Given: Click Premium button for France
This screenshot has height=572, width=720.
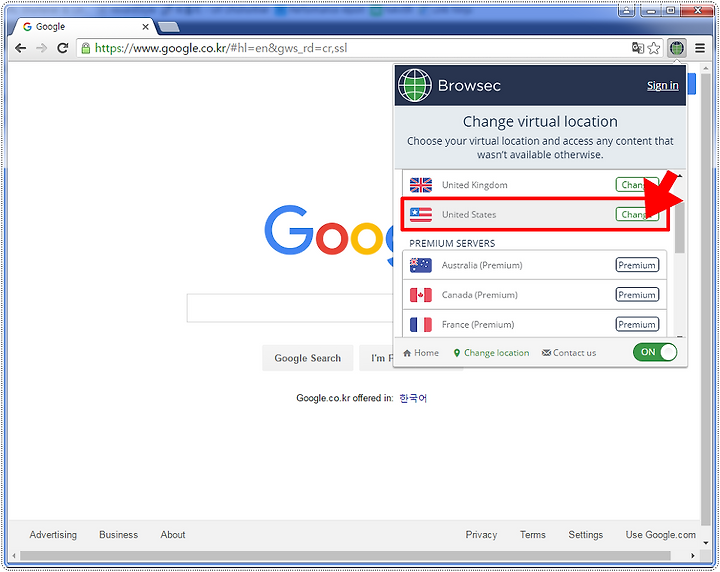Looking at the screenshot, I should tap(637, 325).
